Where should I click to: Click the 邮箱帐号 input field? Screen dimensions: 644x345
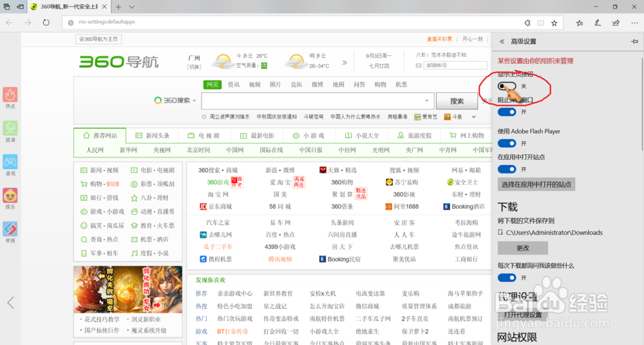[x=455, y=65]
